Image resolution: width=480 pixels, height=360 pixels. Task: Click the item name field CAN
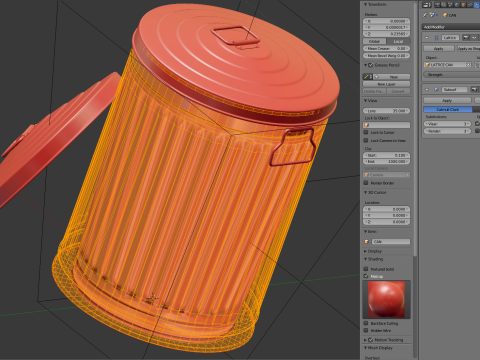pyautogui.click(x=391, y=242)
